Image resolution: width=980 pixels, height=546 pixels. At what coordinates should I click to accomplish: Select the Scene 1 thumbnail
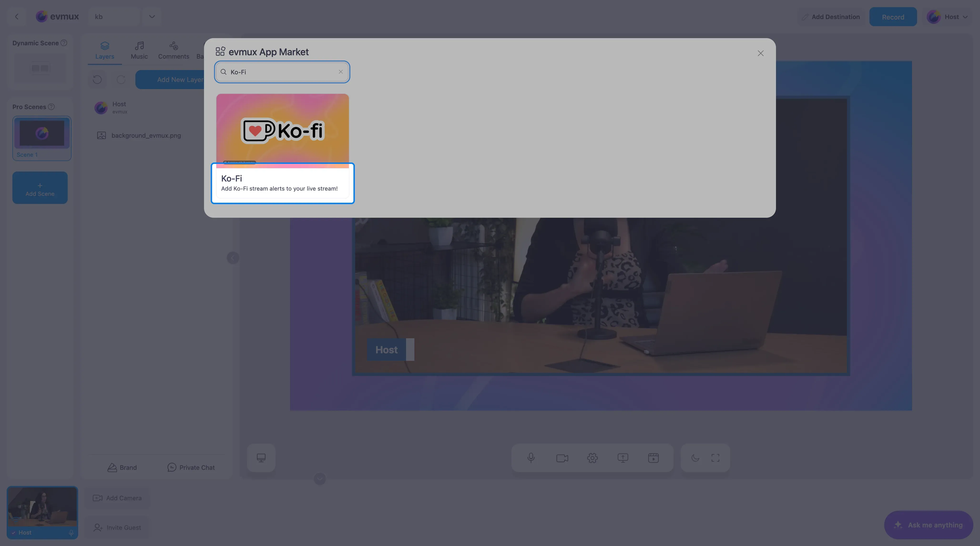(x=42, y=138)
